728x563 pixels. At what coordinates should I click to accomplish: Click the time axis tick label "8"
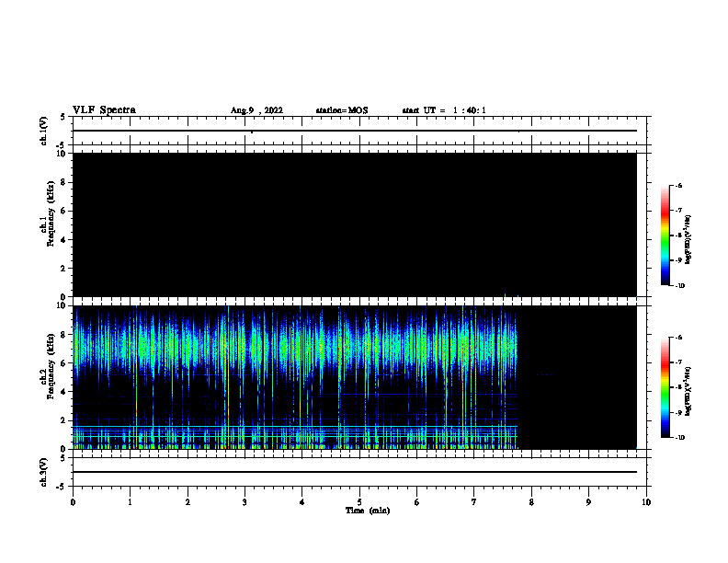(531, 502)
